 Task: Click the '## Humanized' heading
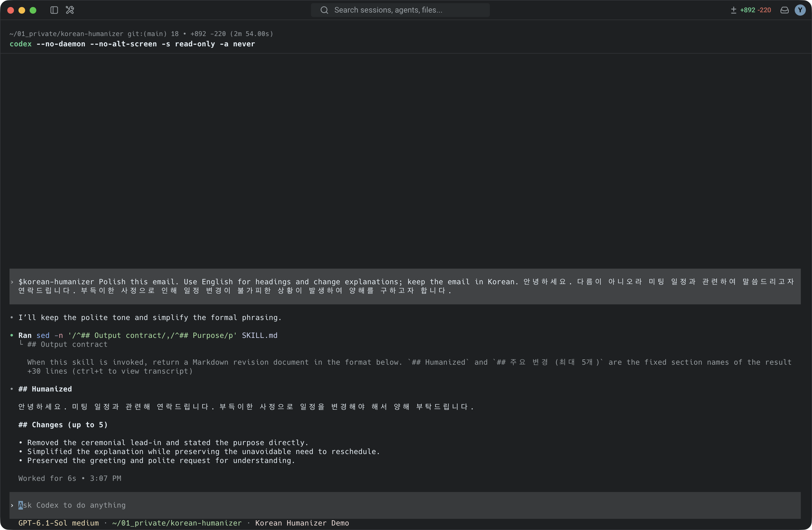(45, 389)
